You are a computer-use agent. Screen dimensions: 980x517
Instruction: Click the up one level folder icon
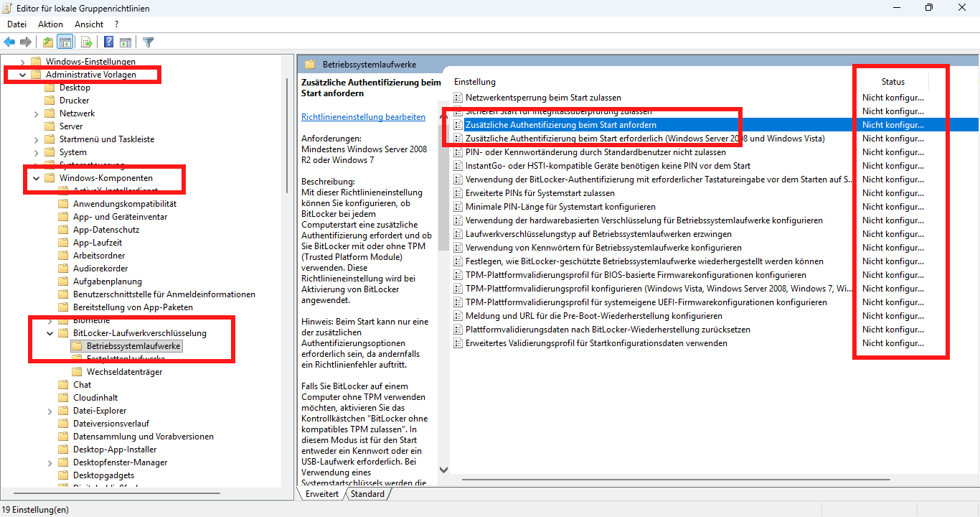pos(48,42)
